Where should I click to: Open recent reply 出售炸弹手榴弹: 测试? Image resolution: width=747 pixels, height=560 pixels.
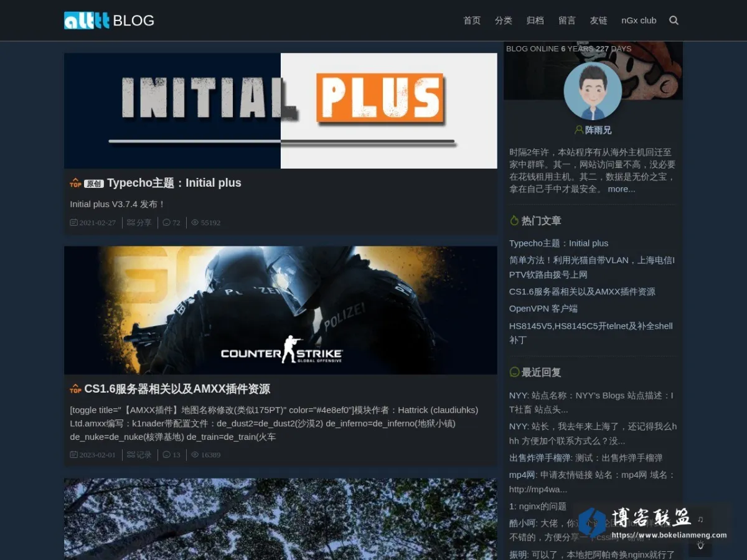coord(586,458)
